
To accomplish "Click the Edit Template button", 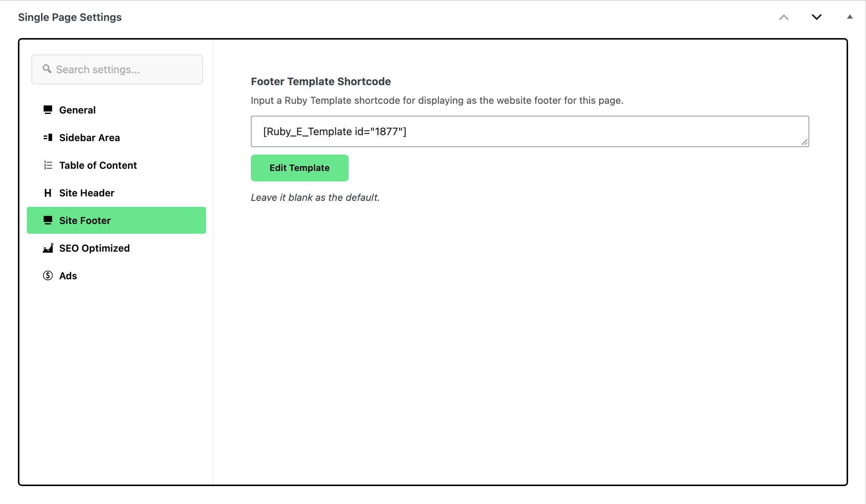I will 300,168.
